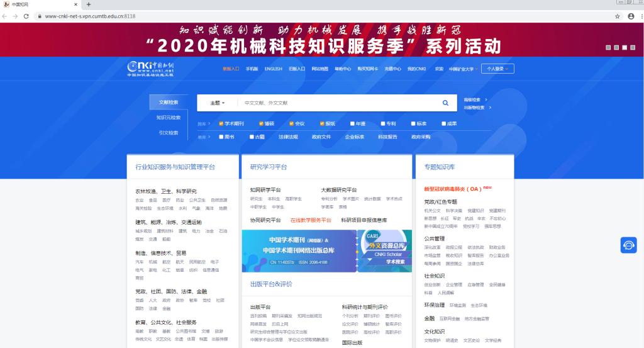
Task: Reload page with browser refresh button
Action: [26, 16]
